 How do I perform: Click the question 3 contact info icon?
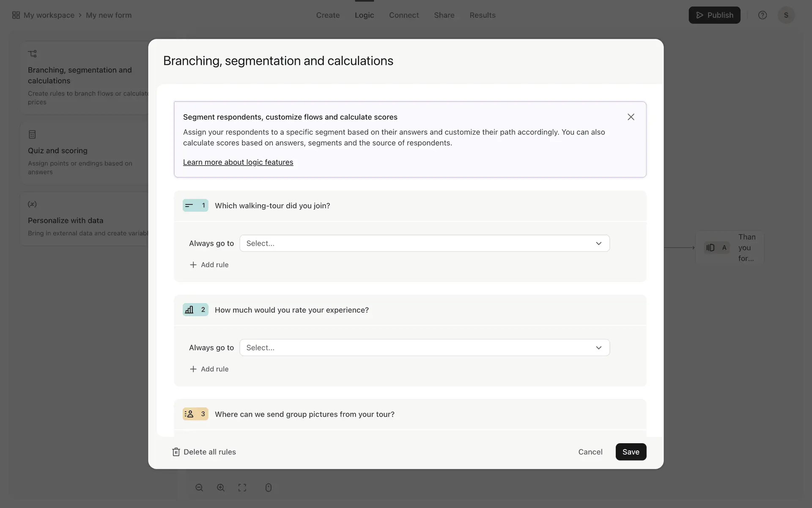click(189, 414)
